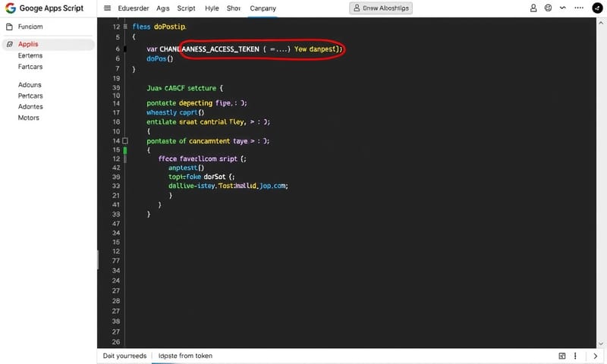607x364 pixels.
Task: Open the Agis menu
Action: coord(163,8)
